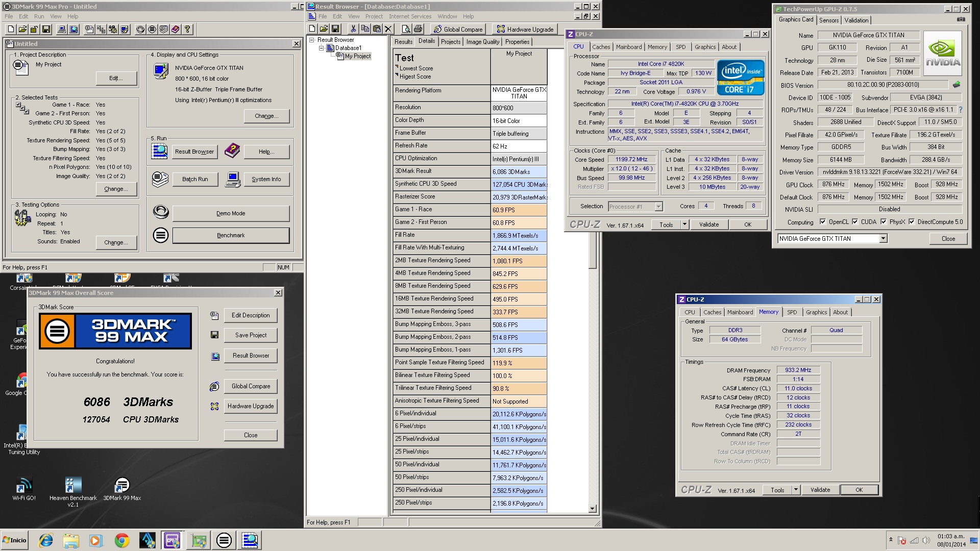
Task: Select My Project tree item
Action: (x=357, y=56)
